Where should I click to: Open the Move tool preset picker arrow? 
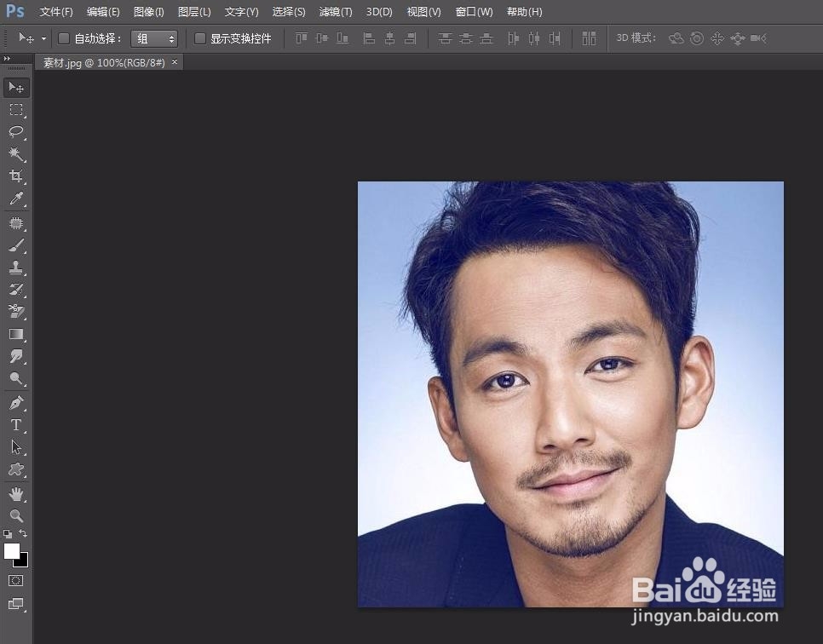pos(43,38)
